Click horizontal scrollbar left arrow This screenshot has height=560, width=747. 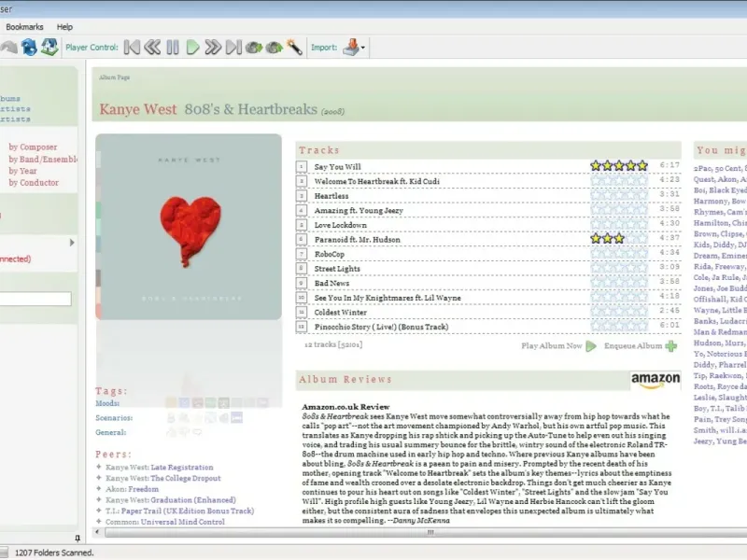[98, 532]
